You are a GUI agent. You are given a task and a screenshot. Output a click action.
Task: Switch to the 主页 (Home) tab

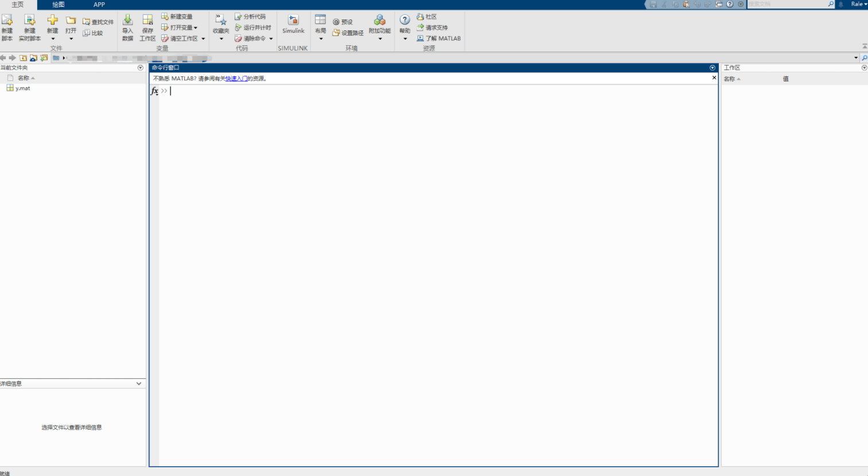coord(18,5)
